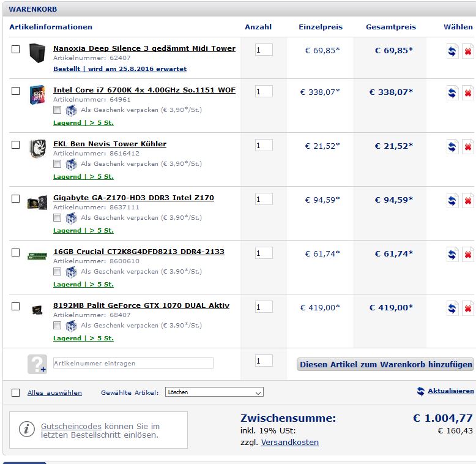The image size is (476, 464).
Task: Click gift wrap icon under Gigabyte GA-Z170-HD3
Action: tap(71, 218)
